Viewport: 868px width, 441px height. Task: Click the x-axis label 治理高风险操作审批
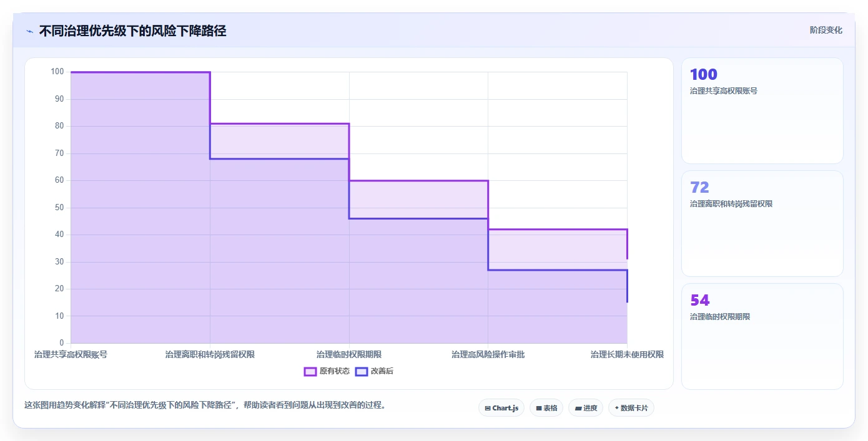(x=488, y=354)
